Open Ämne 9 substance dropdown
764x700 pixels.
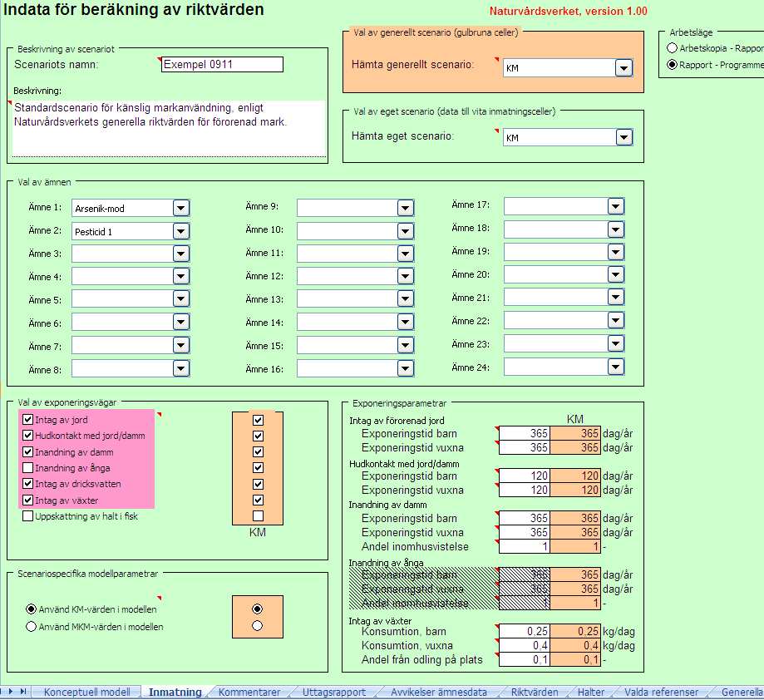tap(406, 208)
